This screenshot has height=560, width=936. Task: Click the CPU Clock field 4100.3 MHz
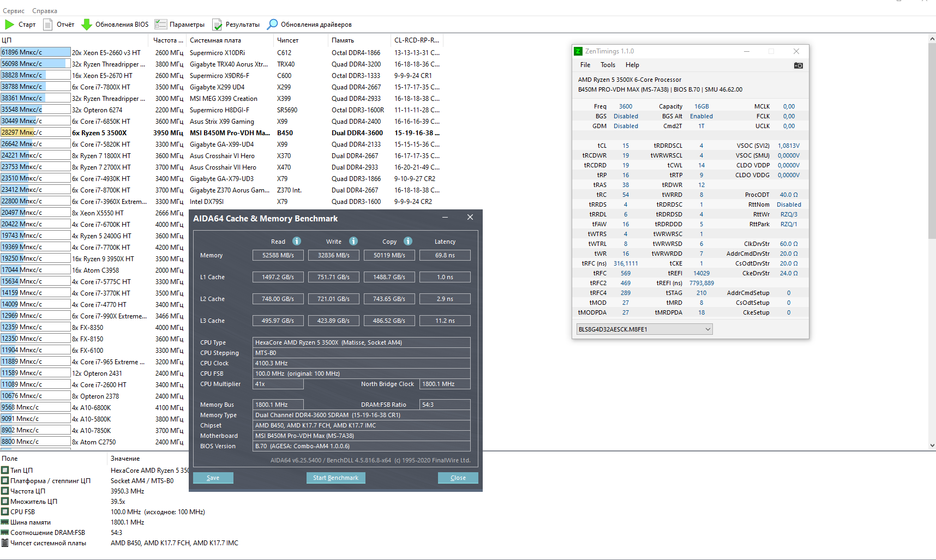click(362, 363)
